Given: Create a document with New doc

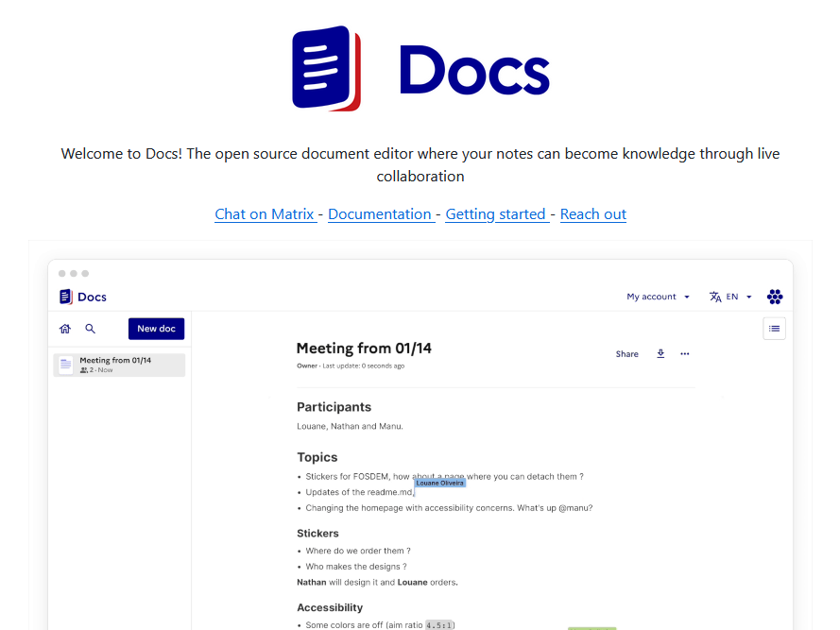Looking at the screenshot, I should coord(157,329).
